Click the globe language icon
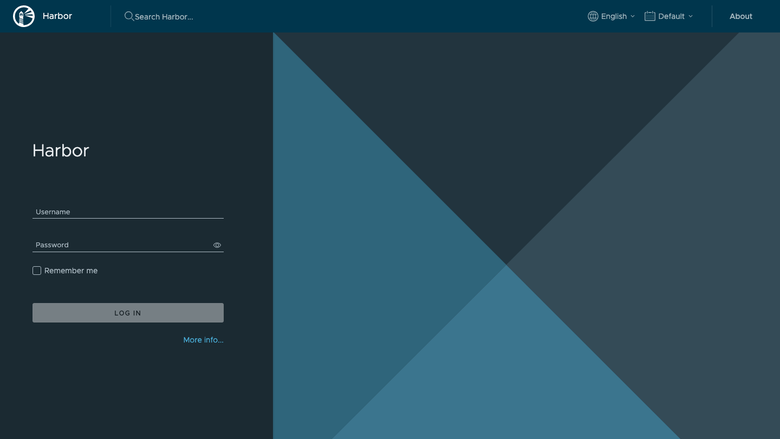Screen dimensions: 780x439 (592, 16)
